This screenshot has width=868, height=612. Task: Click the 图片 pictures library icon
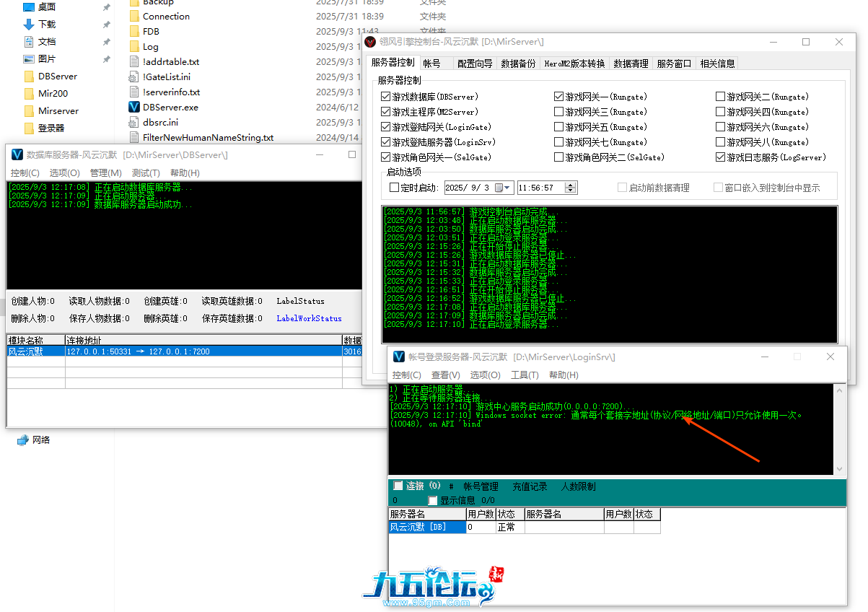[29, 59]
